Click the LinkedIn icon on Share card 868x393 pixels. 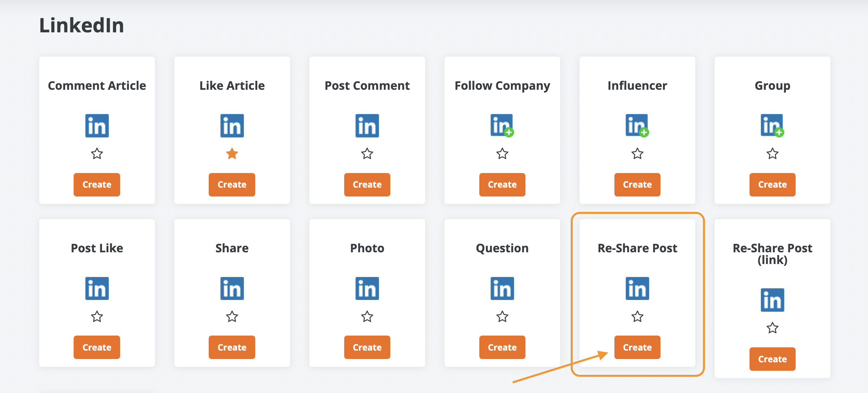click(x=232, y=288)
